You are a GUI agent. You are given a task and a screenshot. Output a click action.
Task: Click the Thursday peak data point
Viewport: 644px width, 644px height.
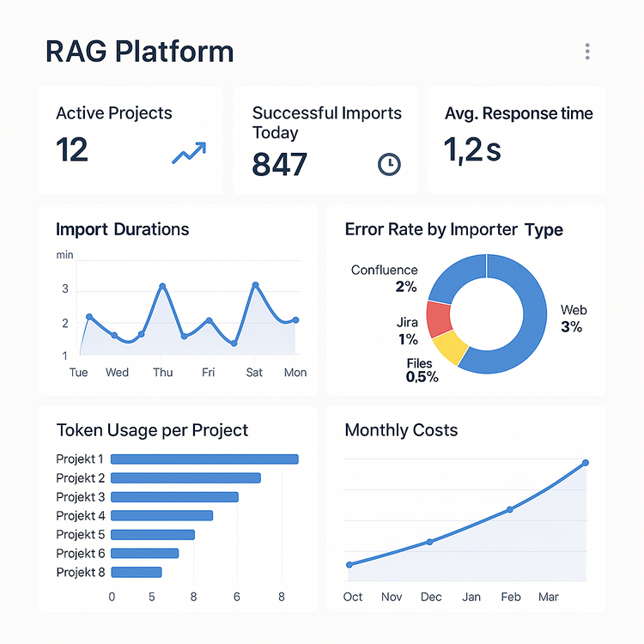(162, 286)
